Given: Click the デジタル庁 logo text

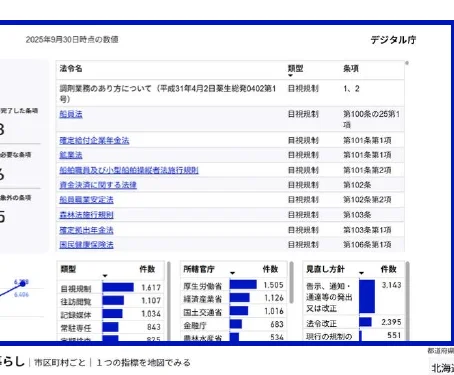Looking at the screenshot, I should pyautogui.click(x=393, y=40).
